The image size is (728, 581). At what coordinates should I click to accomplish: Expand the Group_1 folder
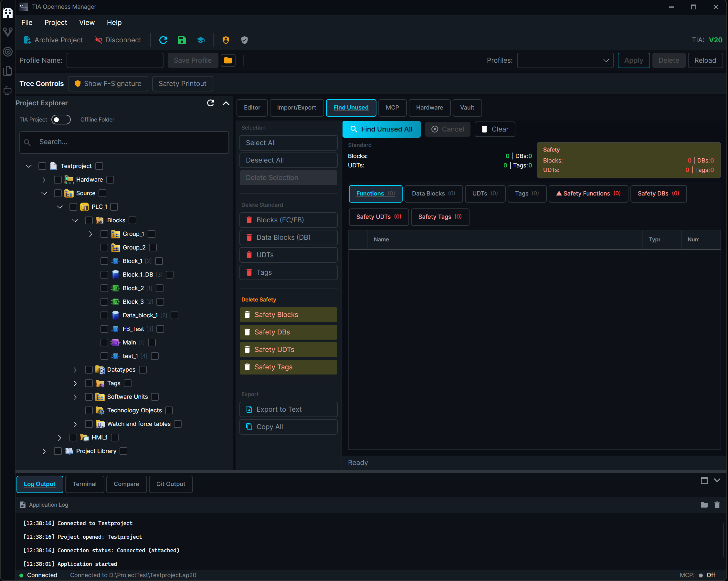90,234
